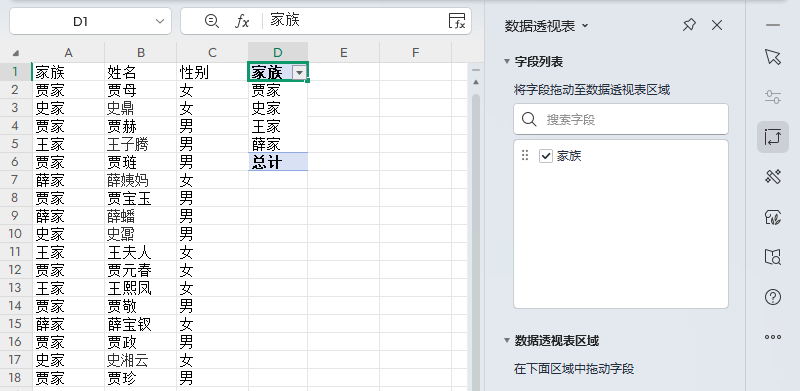This screenshot has height=391, width=800.
Task: Open the style tools icon in the sidebar
Action: coord(773,178)
